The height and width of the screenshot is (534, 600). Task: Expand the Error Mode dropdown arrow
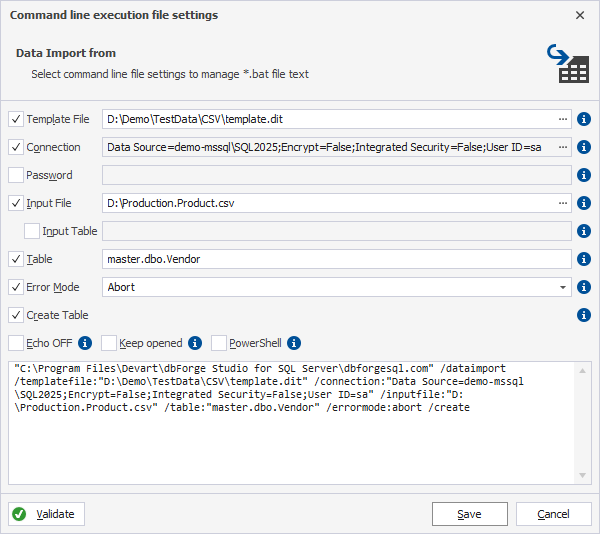point(562,287)
